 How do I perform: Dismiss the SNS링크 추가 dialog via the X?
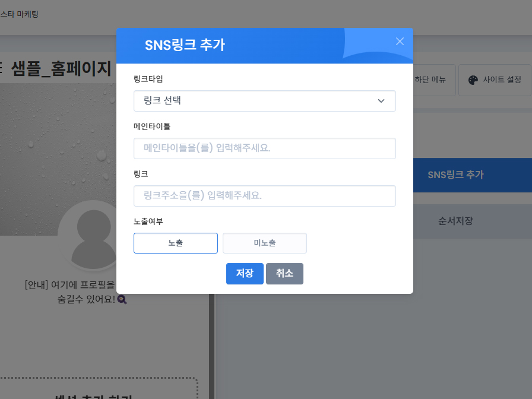tap(400, 41)
